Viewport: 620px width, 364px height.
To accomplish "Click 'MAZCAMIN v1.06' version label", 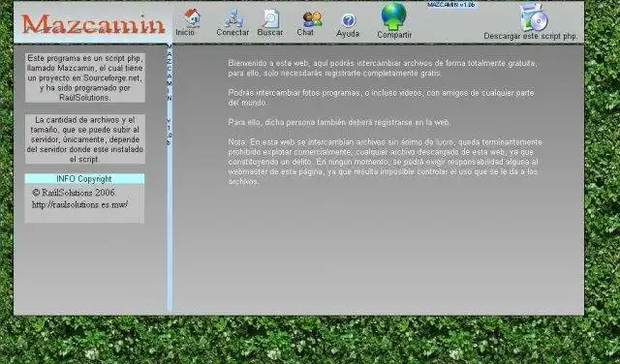I will 450,5.
